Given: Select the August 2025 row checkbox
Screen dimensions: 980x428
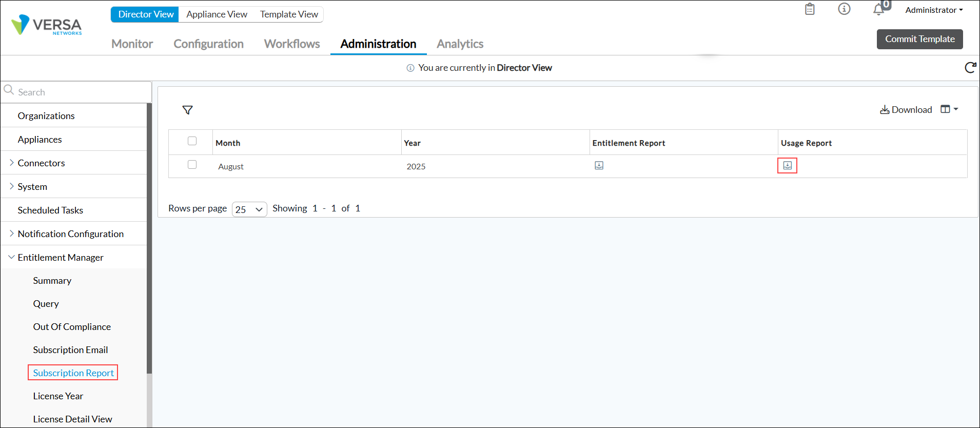Looking at the screenshot, I should [x=192, y=165].
